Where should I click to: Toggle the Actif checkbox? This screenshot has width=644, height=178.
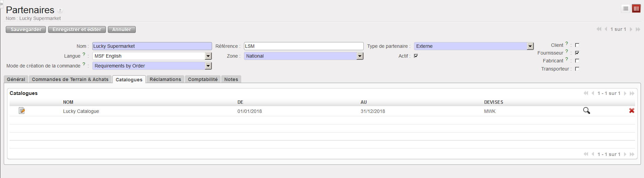pyautogui.click(x=416, y=56)
